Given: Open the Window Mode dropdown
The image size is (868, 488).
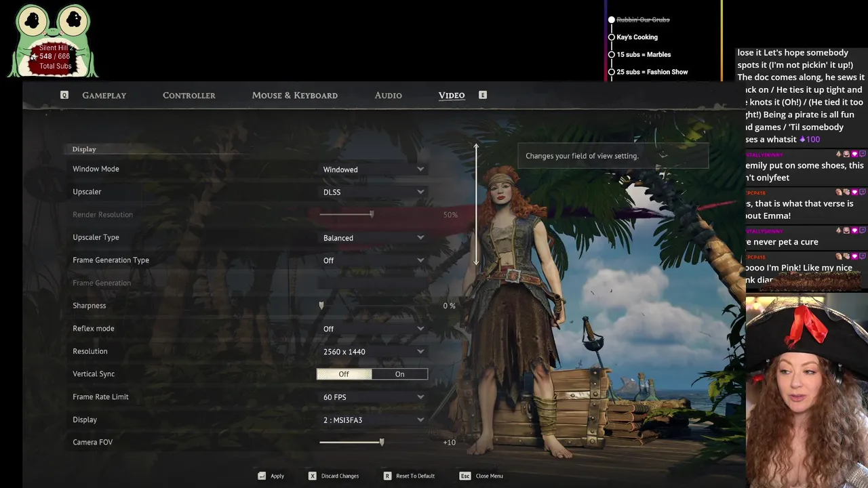Looking at the screenshot, I should pyautogui.click(x=372, y=169).
